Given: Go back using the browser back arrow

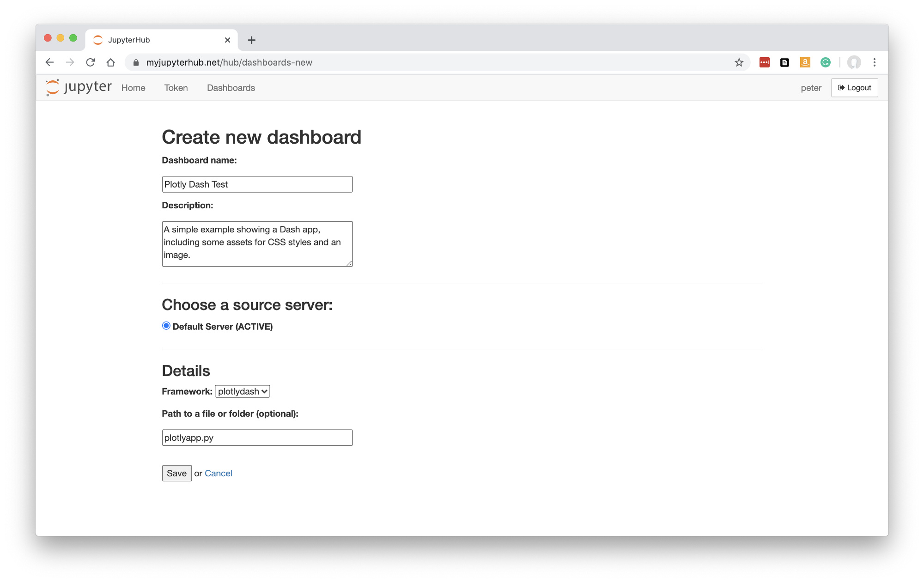Looking at the screenshot, I should tap(50, 62).
